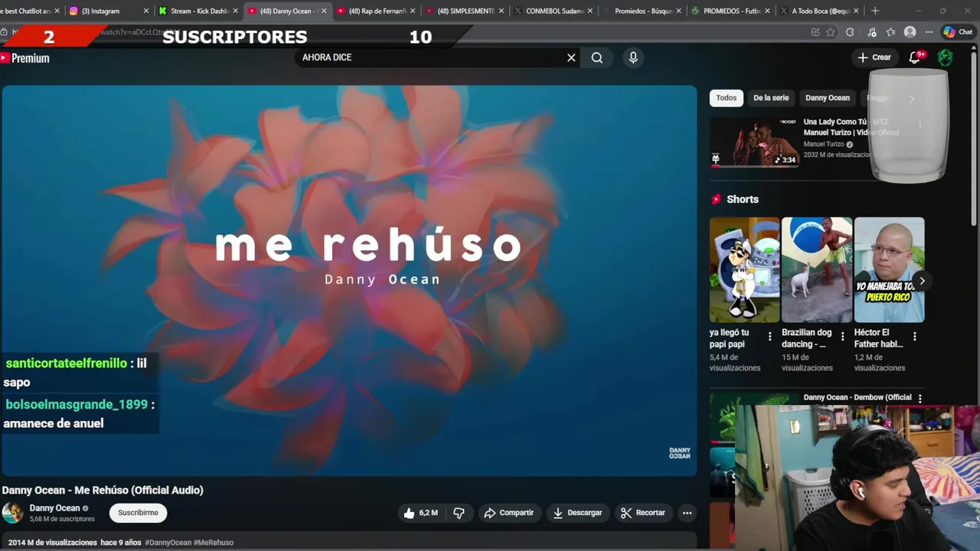980x551 pixels.
Task: Open Danny Ocean channel avatar
Action: click(x=12, y=513)
